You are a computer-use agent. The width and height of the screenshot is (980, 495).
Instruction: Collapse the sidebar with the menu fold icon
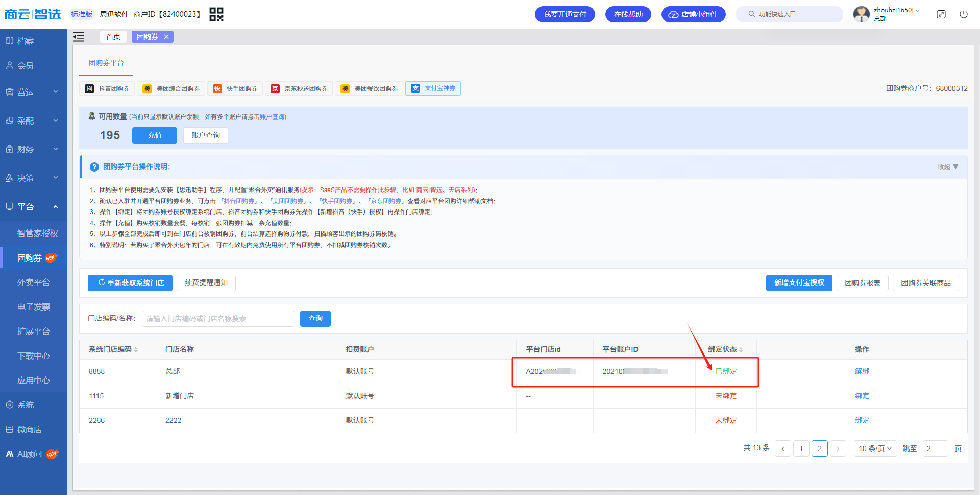pyautogui.click(x=79, y=37)
